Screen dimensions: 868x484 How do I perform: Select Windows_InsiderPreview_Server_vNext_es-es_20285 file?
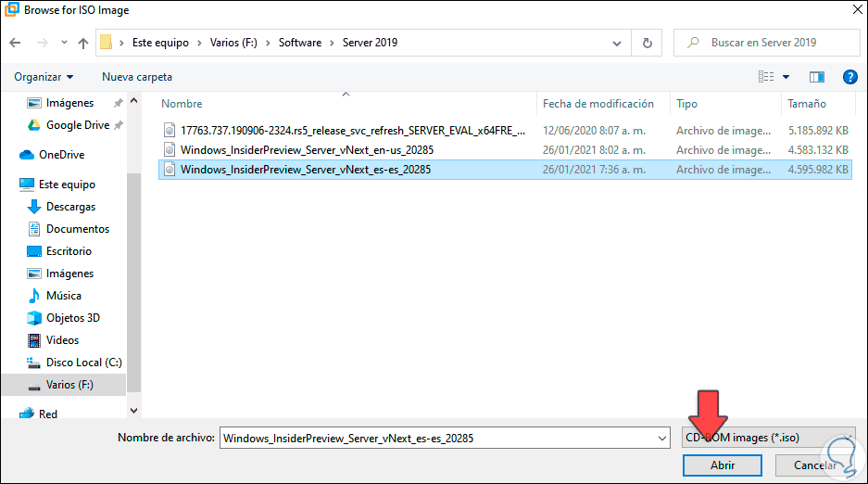306,170
